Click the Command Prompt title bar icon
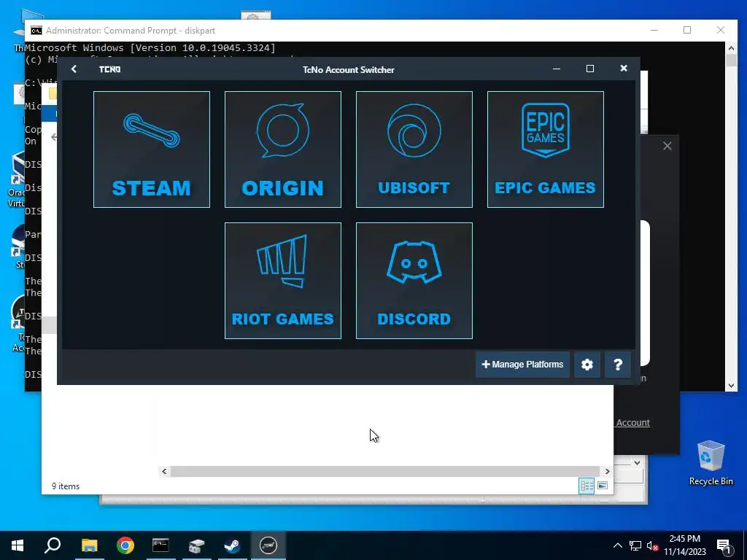Screen dimensions: 747x560 click(36, 31)
